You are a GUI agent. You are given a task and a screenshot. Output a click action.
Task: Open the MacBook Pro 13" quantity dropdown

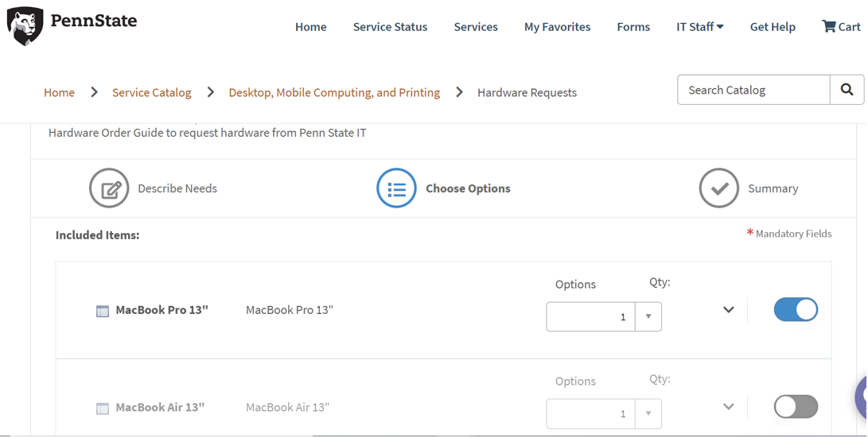coord(648,316)
